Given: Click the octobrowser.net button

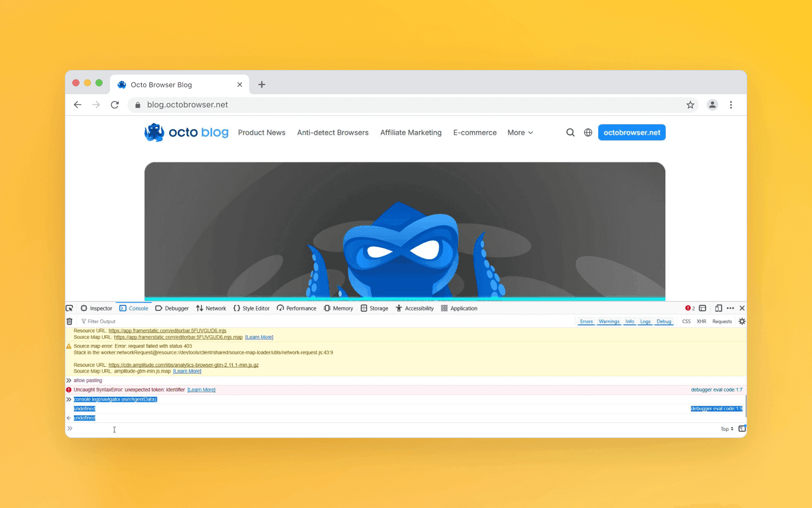Looking at the screenshot, I should tap(632, 132).
